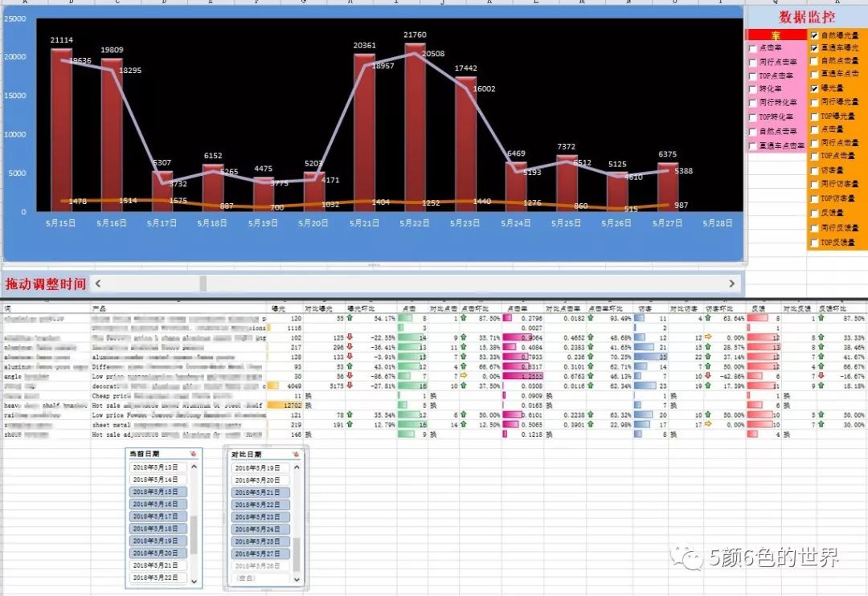The width and height of the screenshot is (868, 596).
Task: Click right arrow of time scrollbar
Action: pos(731,284)
